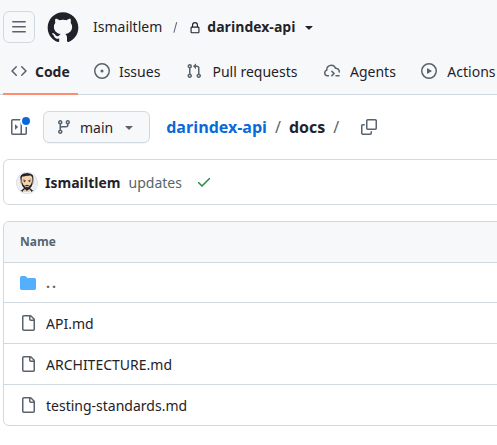The image size is (497, 445).
Task: Click the docs breadcrumb text
Action: [x=307, y=127]
